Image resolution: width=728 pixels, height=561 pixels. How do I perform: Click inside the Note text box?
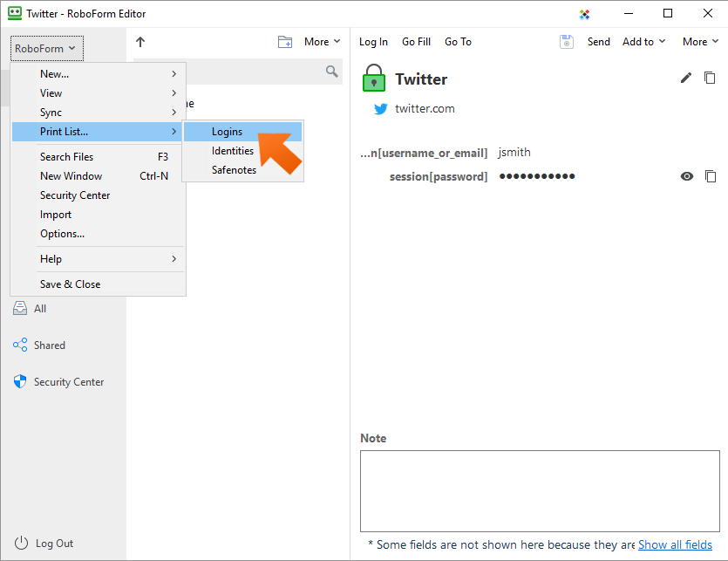[x=540, y=491]
